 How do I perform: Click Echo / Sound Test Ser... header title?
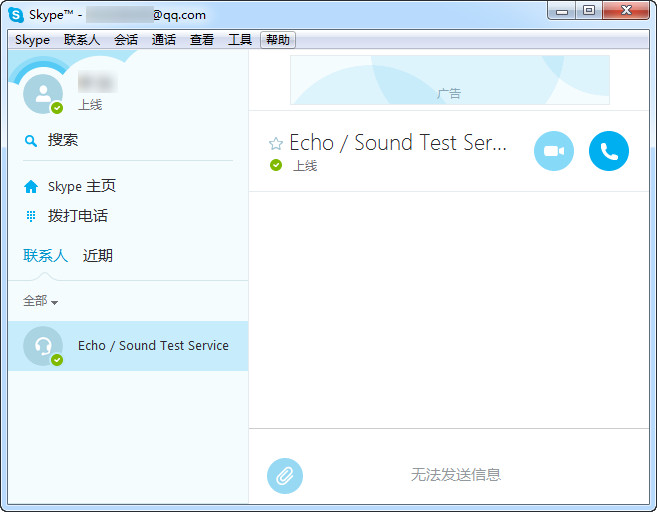click(398, 143)
